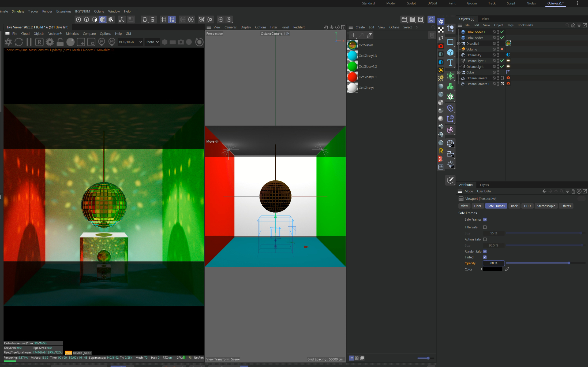The image size is (588, 367).
Task: Pause the Live Viewer render
Action: [x=29, y=42]
